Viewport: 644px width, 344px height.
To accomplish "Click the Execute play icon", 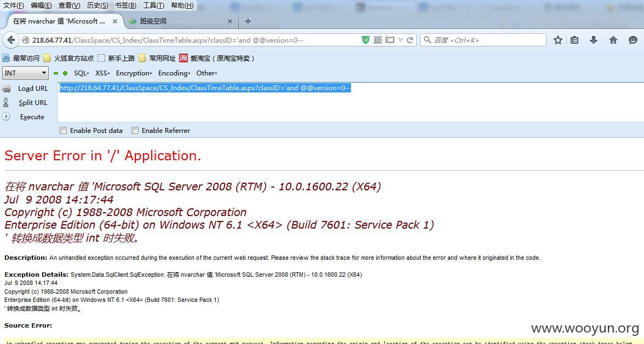I will (x=5, y=116).
